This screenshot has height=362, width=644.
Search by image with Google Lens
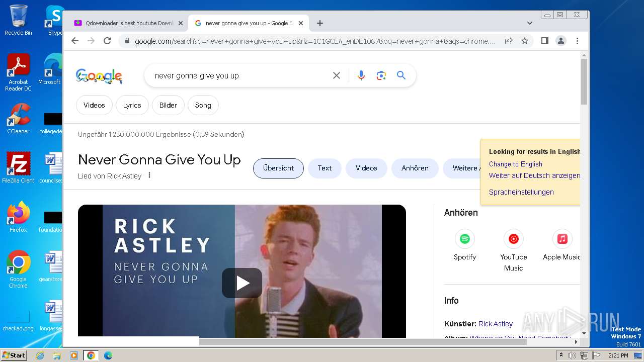[x=381, y=75]
